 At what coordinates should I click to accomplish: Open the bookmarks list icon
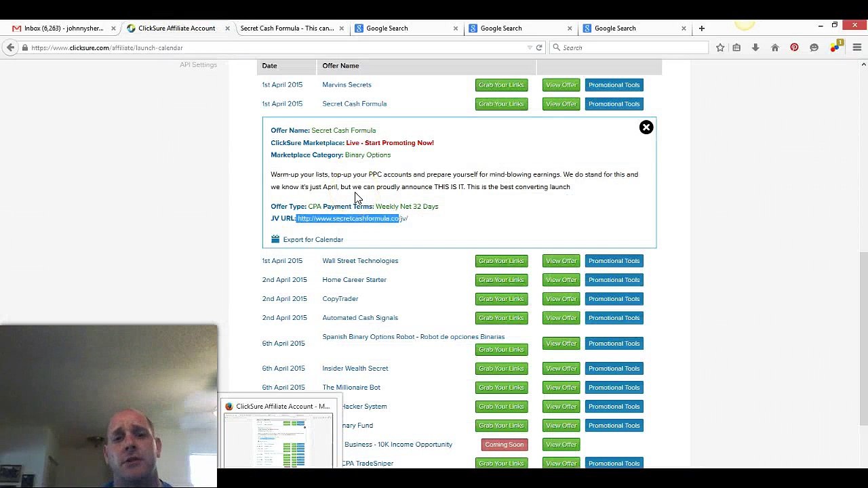coord(736,47)
